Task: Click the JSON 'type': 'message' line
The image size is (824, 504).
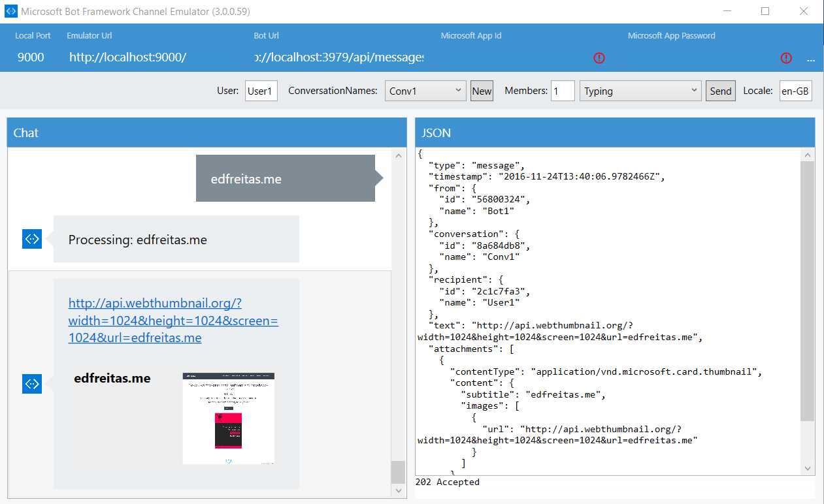Action: tap(476, 165)
